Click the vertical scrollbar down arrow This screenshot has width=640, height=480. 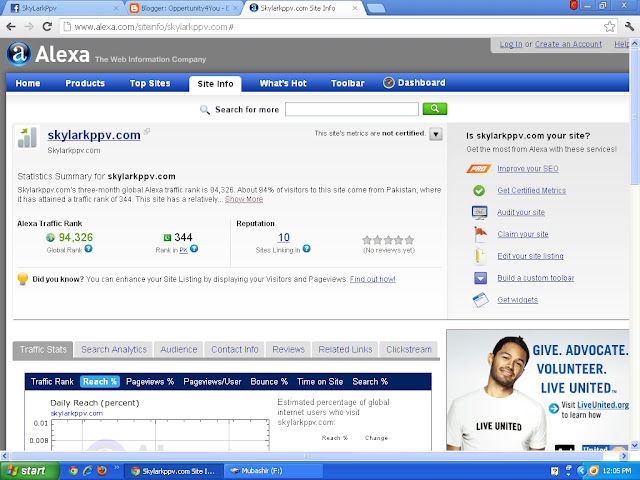[x=635, y=445]
